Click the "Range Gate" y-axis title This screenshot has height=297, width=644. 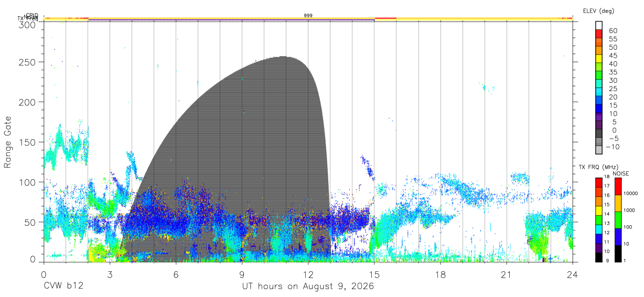tap(8, 142)
